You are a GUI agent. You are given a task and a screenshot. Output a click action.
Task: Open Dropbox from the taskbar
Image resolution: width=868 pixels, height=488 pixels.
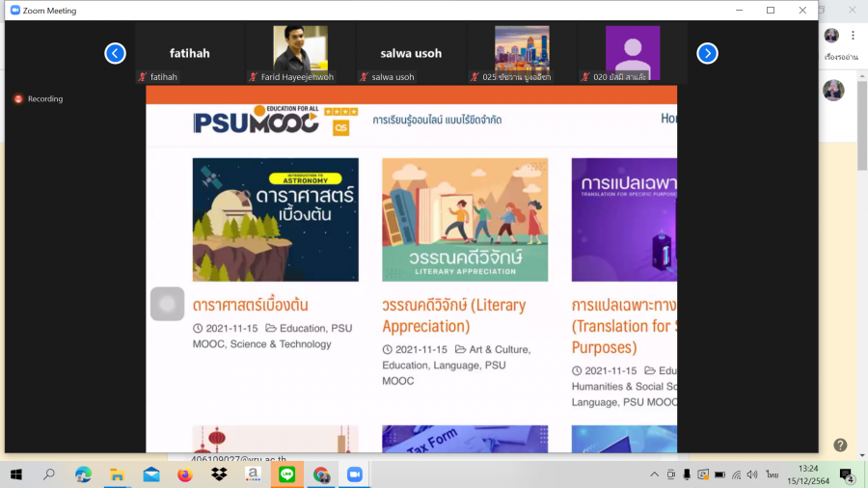(219, 474)
